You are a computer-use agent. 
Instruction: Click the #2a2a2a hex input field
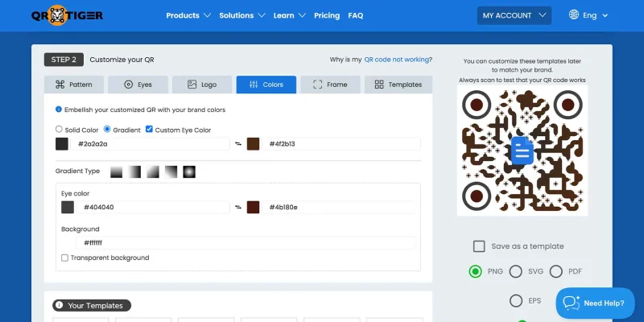pyautogui.click(x=150, y=144)
